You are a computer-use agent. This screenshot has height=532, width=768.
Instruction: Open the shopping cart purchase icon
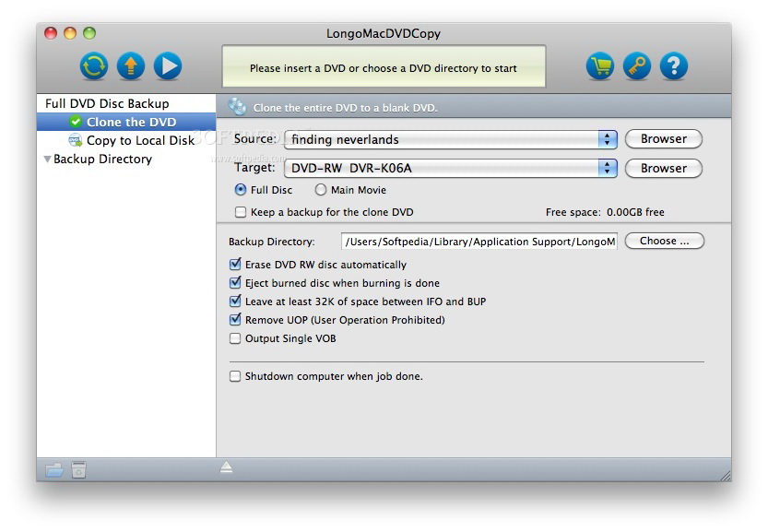(600, 66)
